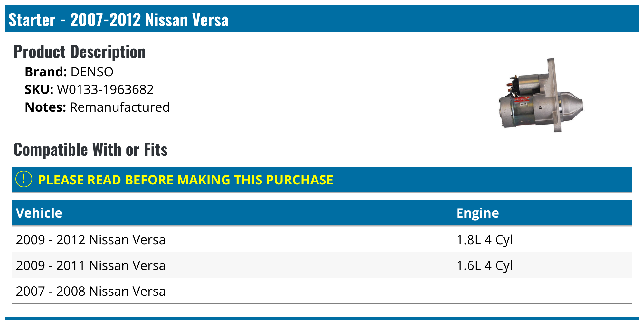Click the Product Description heading
Viewport: 644px width, 325px height.
click(80, 52)
